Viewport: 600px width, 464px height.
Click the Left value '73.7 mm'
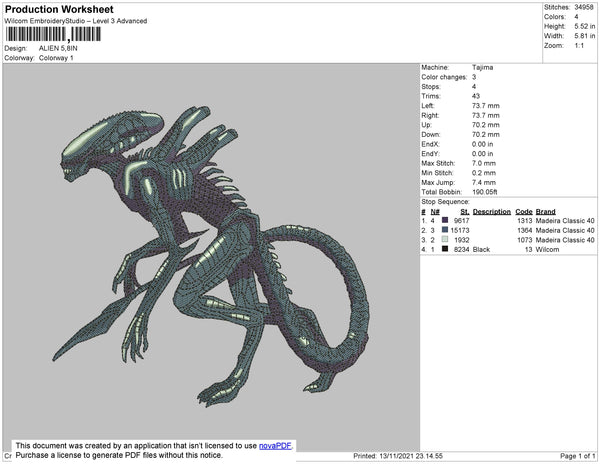(486, 106)
